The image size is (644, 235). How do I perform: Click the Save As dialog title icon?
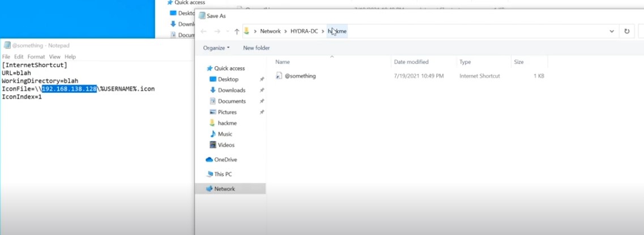[x=202, y=16]
